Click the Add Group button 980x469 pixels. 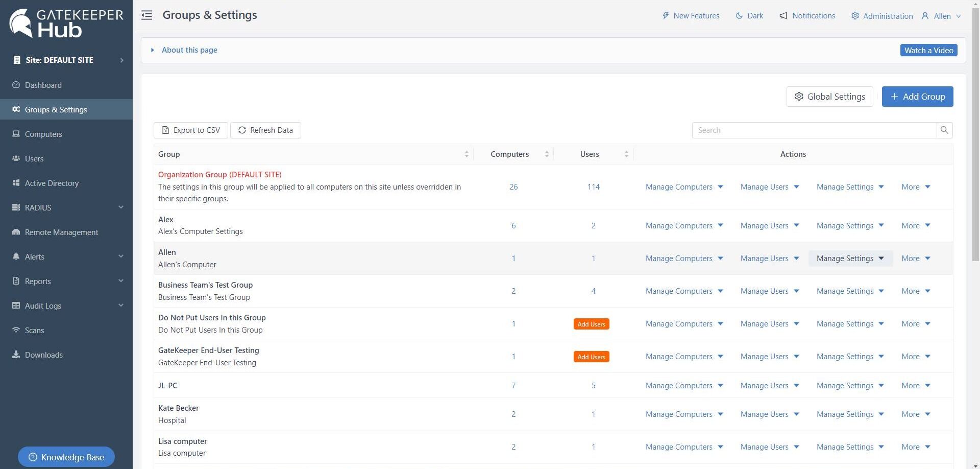(x=917, y=97)
